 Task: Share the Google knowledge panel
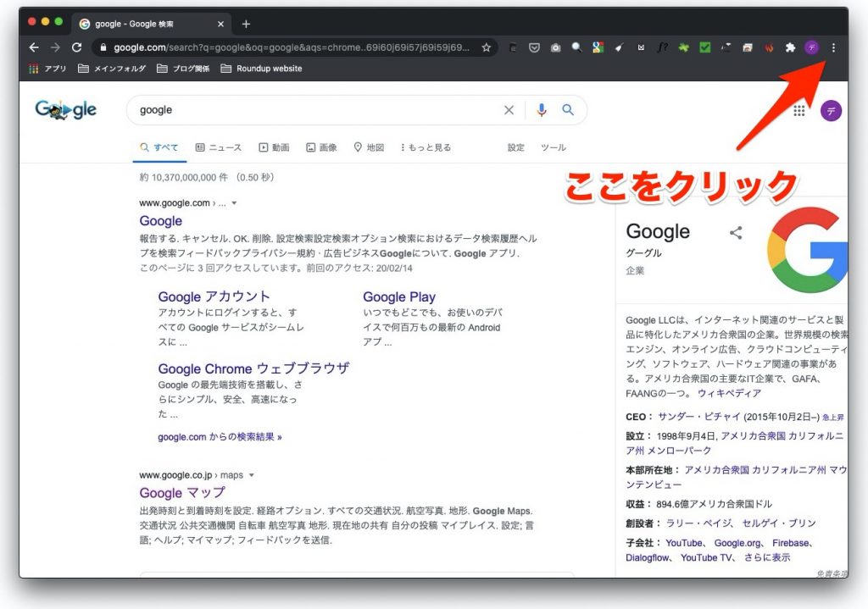point(736,233)
